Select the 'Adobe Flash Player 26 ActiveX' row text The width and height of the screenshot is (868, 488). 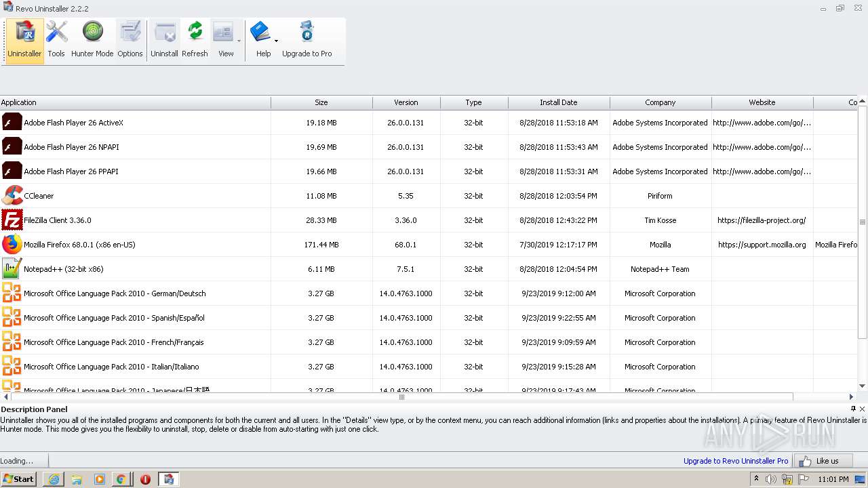[x=73, y=123]
